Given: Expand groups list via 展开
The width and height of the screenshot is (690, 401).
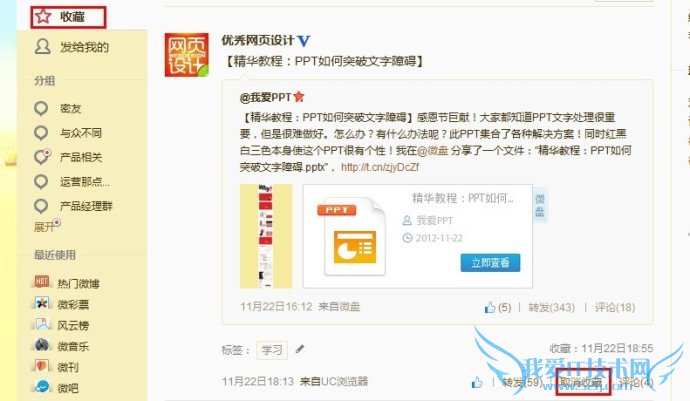Looking at the screenshot, I should (44, 227).
